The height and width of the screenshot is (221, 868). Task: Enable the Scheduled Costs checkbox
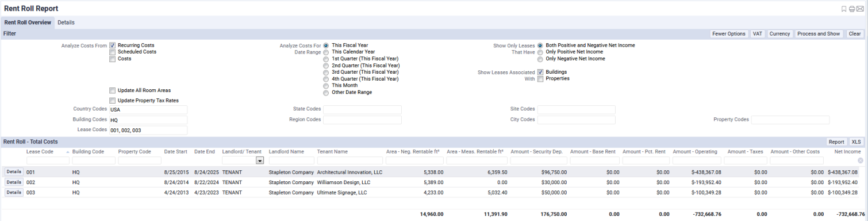pyautogui.click(x=113, y=52)
